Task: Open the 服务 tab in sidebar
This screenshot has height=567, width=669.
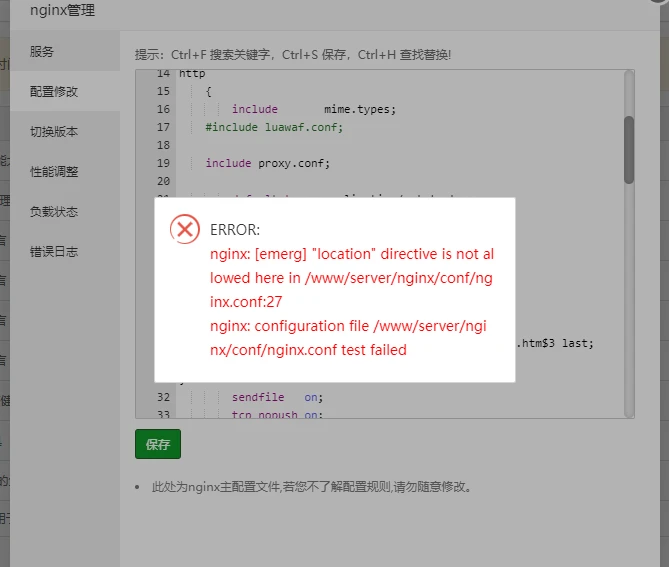Action: [42, 51]
